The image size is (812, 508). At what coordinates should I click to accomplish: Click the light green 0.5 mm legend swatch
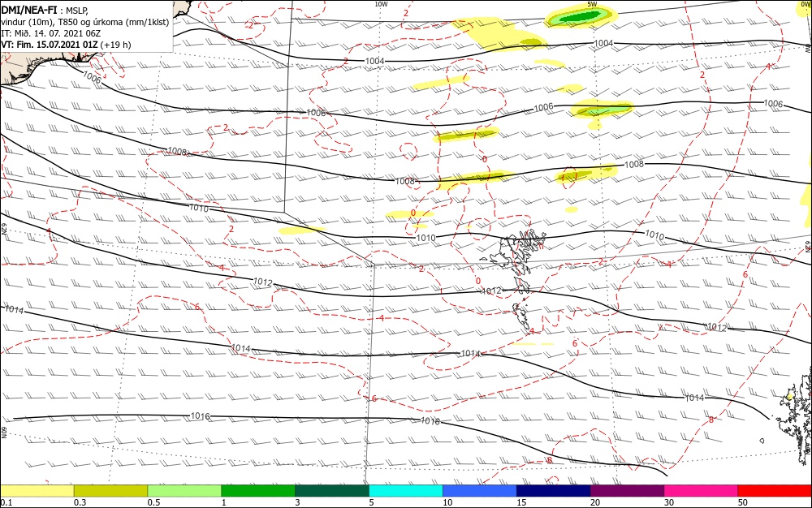pos(184,491)
